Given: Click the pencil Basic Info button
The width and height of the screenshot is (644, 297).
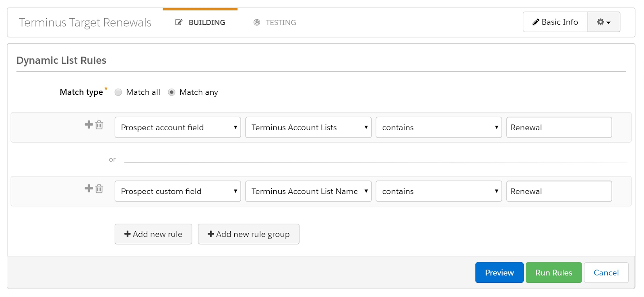Looking at the screenshot, I should (x=555, y=22).
